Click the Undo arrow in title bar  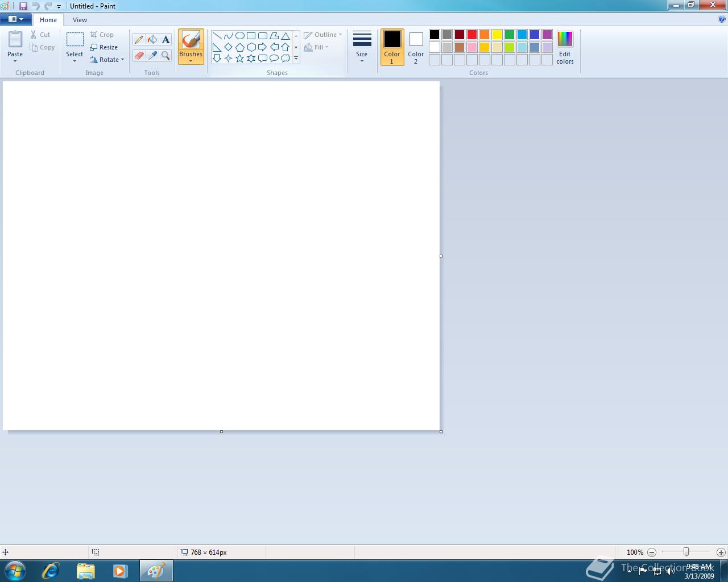(36, 6)
